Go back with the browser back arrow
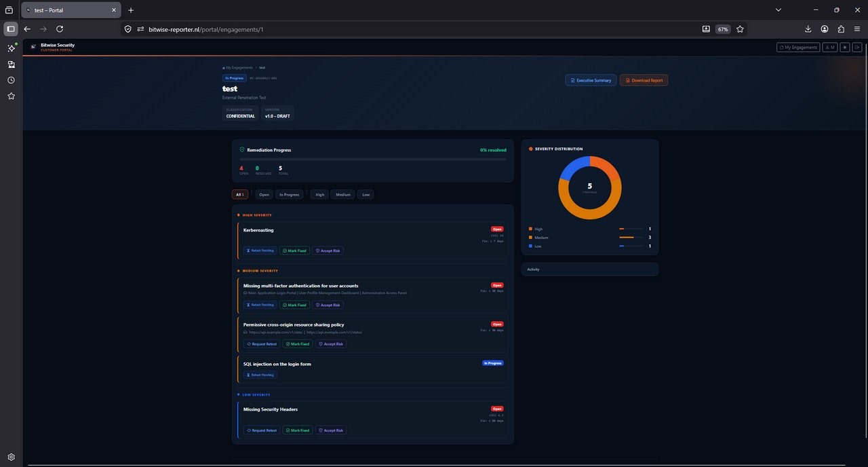Image resolution: width=868 pixels, height=467 pixels. click(x=27, y=29)
